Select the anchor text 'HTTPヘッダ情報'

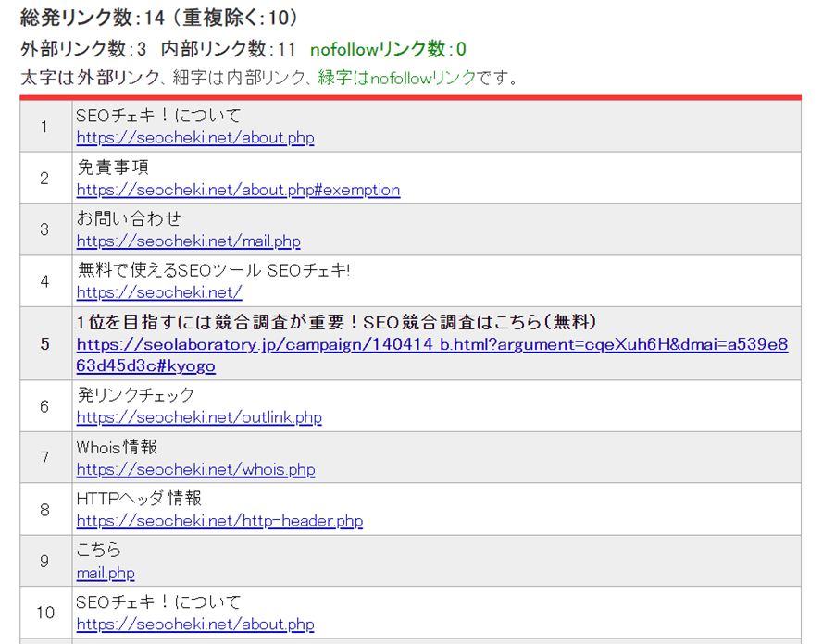pyautogui.click(x=139, y=499)
